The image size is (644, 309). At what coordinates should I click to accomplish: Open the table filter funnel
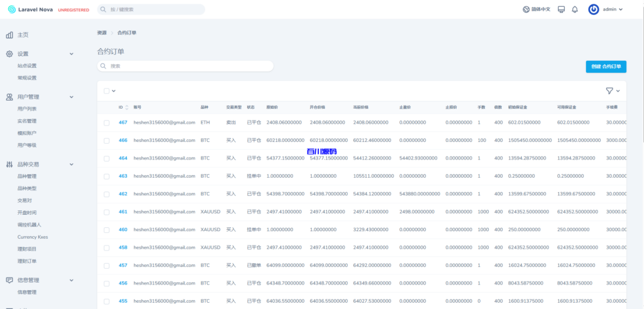609,90
